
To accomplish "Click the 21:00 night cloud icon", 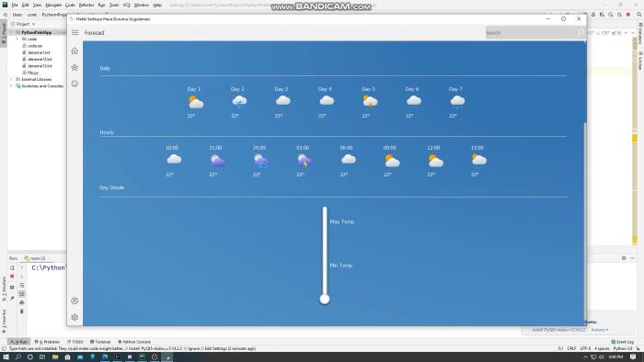I will 218,160.
